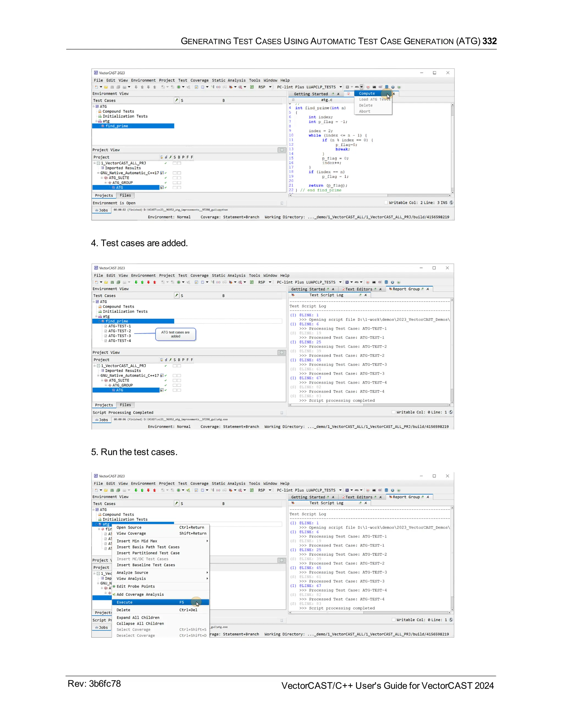Close the Test Script Log tab in step 4 window
The width and height of the screenshot is (563, 728).
pyautogui.click(x=366, y=295)
